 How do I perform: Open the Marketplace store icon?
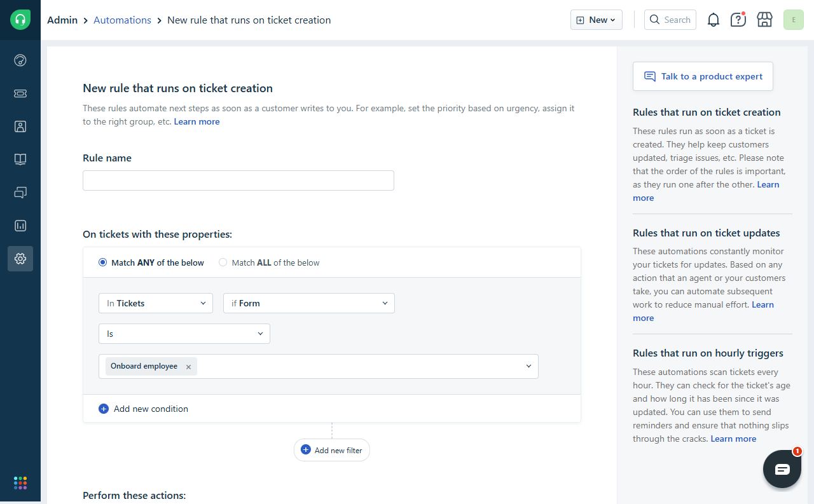pos(764,20)
